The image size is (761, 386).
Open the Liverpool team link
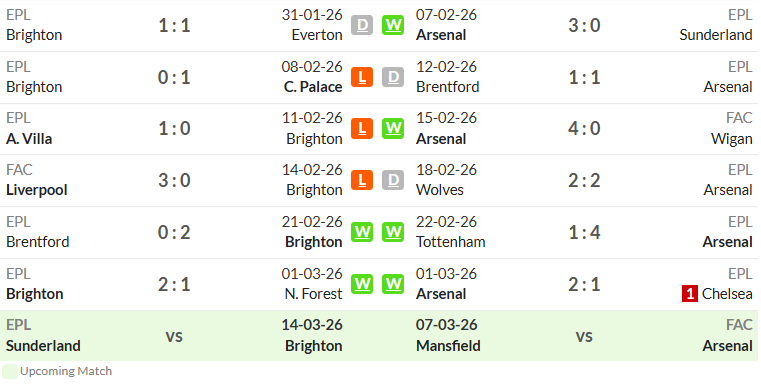point(36,190)
